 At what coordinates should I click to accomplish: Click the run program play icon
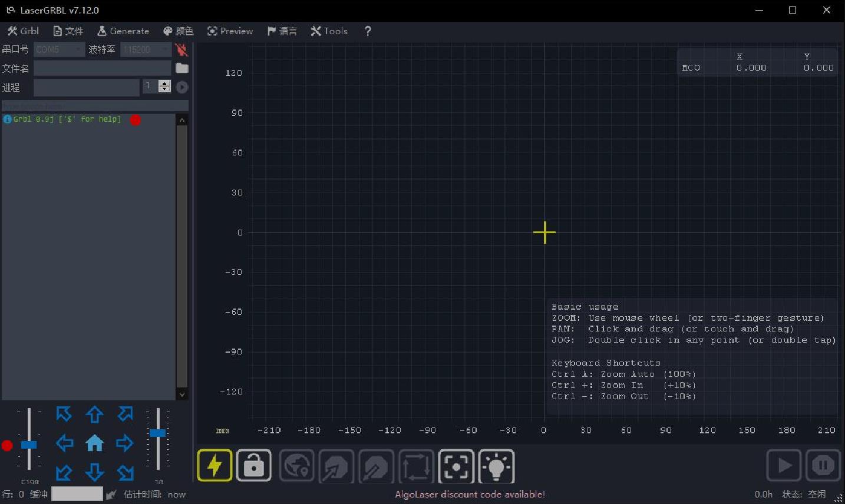click(182, 87)
